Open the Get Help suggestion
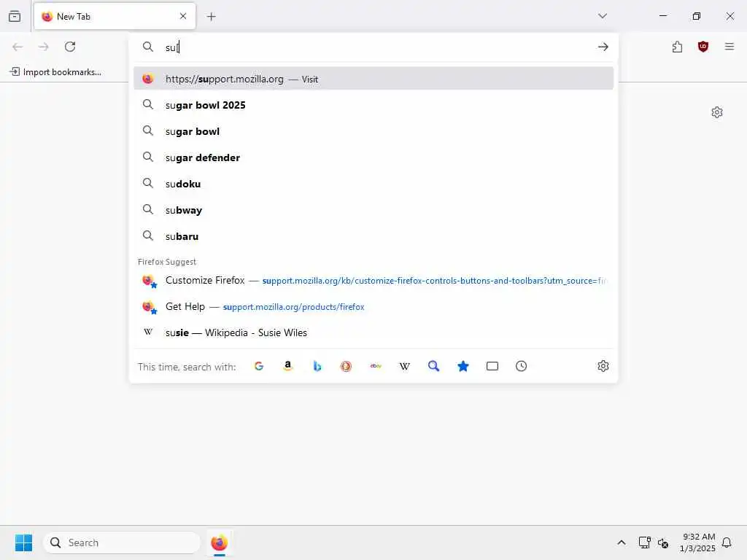Viewport: 747px width, 560px height. tap(373, 307)
